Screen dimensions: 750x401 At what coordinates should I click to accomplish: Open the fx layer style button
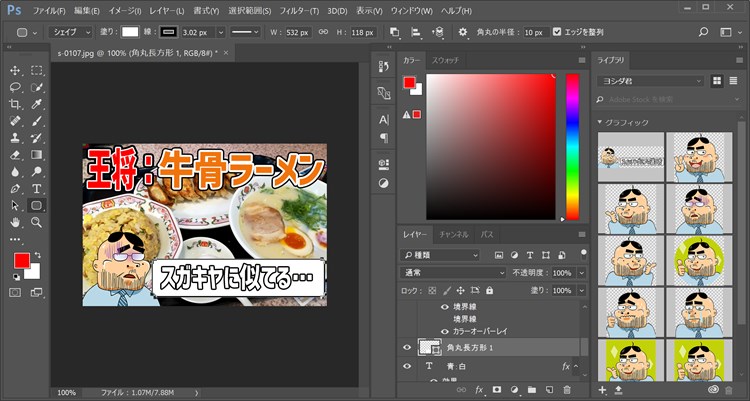click(479, 390)
